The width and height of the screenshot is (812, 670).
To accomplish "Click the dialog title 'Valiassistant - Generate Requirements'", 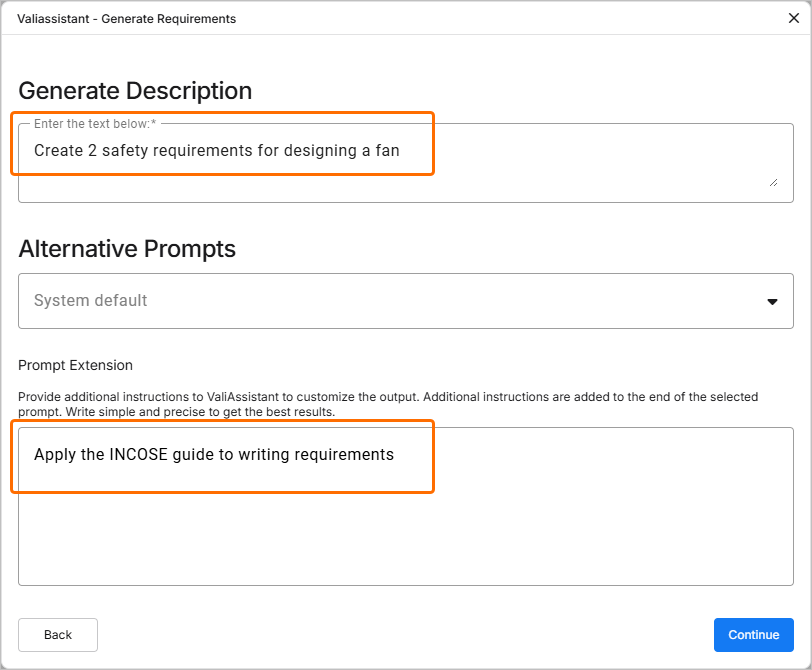I will click(x=127, y=18).
